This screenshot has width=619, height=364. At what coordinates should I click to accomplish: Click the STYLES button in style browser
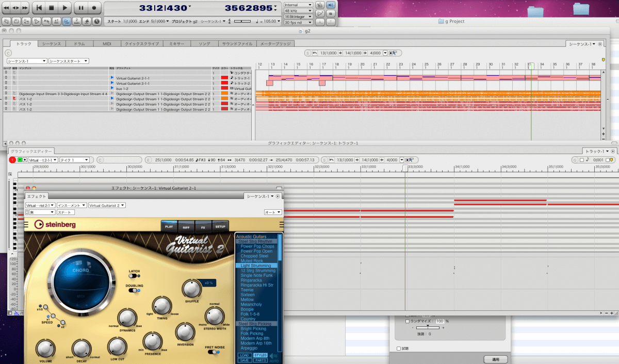[x=260, y=355]
